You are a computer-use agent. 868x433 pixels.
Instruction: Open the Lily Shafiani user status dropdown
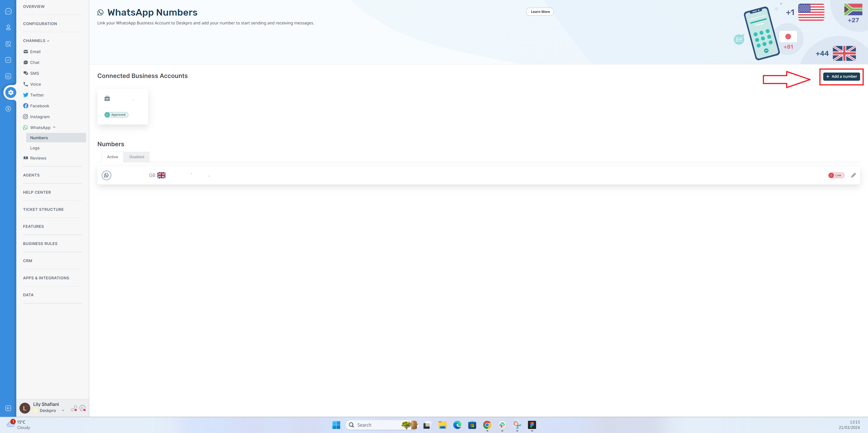(x=63, y=410)
